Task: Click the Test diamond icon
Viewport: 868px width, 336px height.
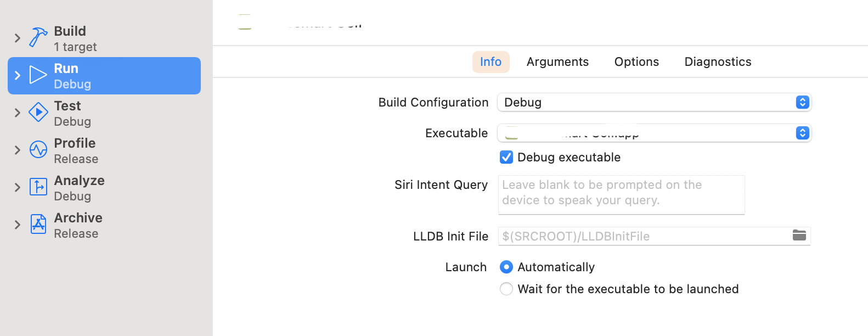Action: [38, 113]
